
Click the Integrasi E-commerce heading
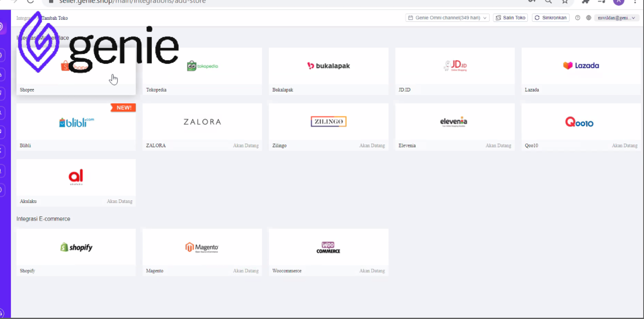point(43,219)
